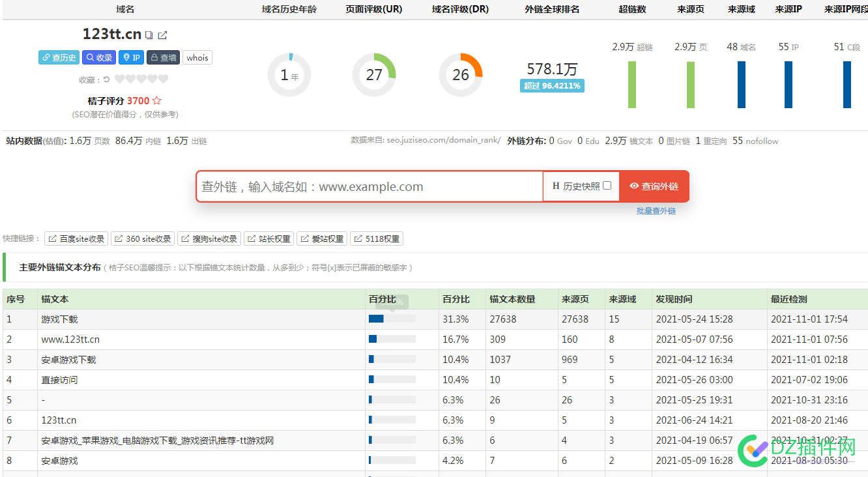The width and height of the screenshot is (868, 477).
Task: Select the long anchor text ending tt游戏网
Action: (x=158, y=441)
